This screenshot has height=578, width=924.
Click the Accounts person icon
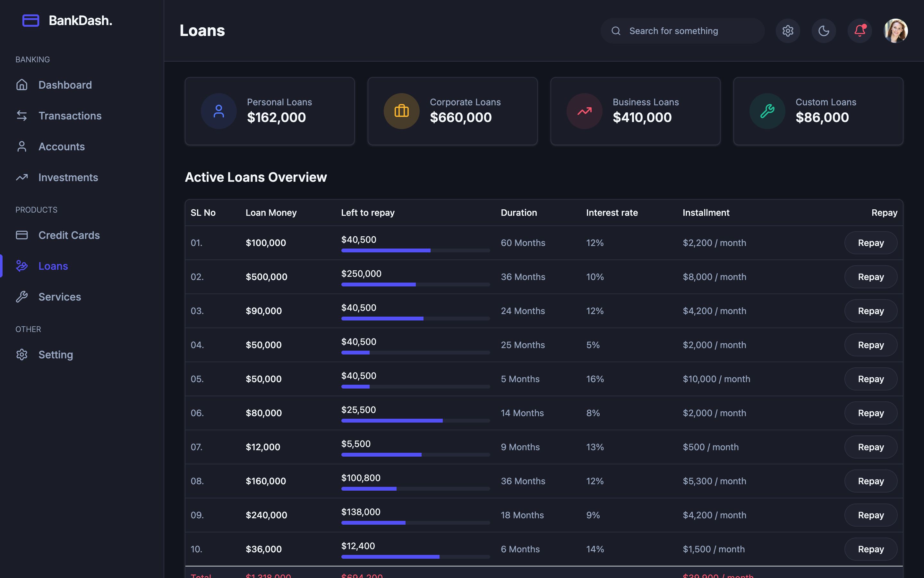click(x=22, y=146)
